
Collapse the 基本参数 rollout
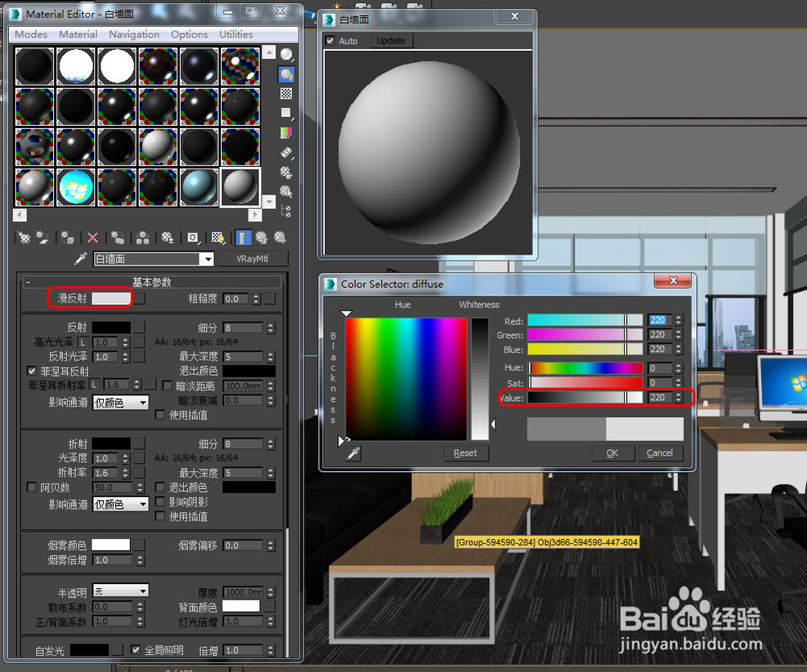(x=152, y=282)
